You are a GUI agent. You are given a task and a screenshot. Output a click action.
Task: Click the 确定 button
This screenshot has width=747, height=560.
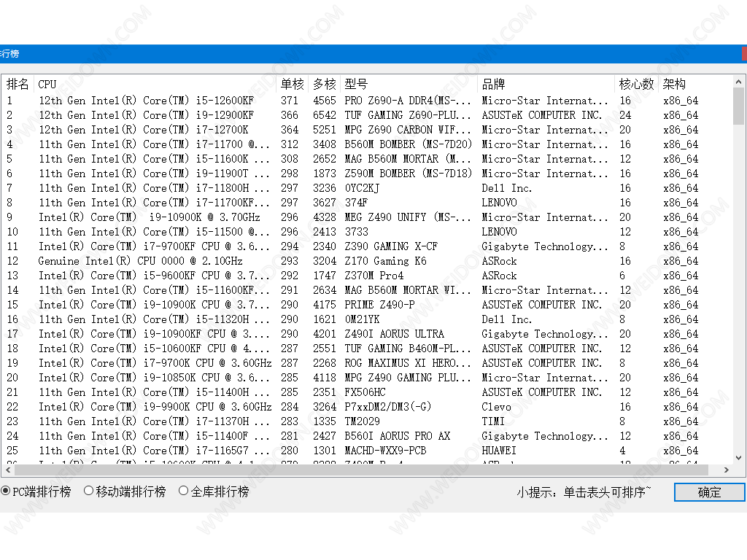pyautogui.click(x=709, y=492)
